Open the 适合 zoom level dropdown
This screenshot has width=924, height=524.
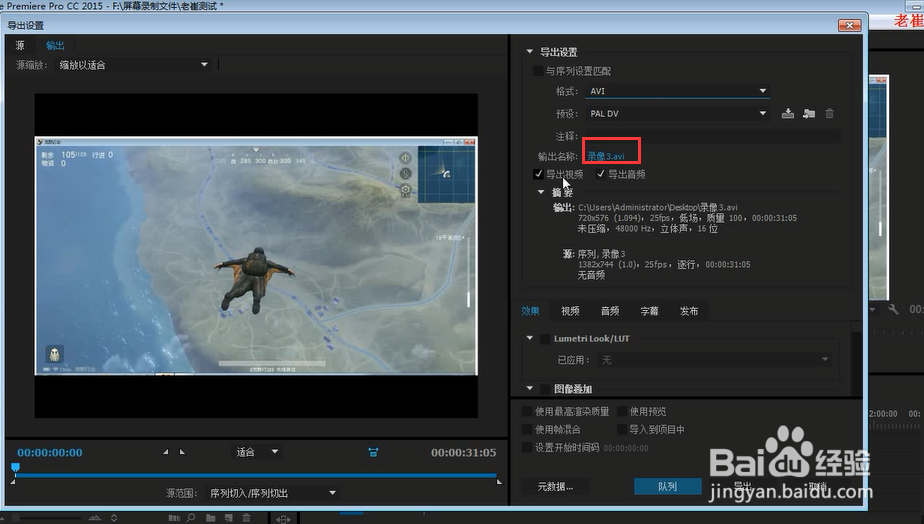point(257,452)
